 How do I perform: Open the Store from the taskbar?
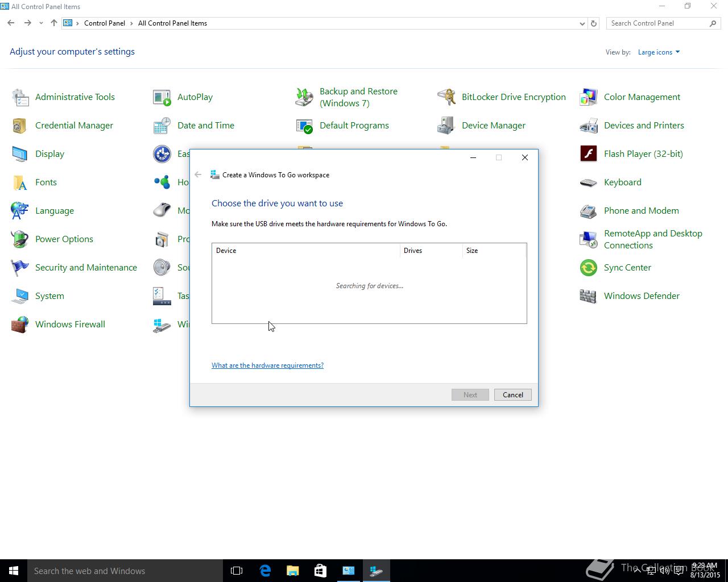[x=320, y=571]
